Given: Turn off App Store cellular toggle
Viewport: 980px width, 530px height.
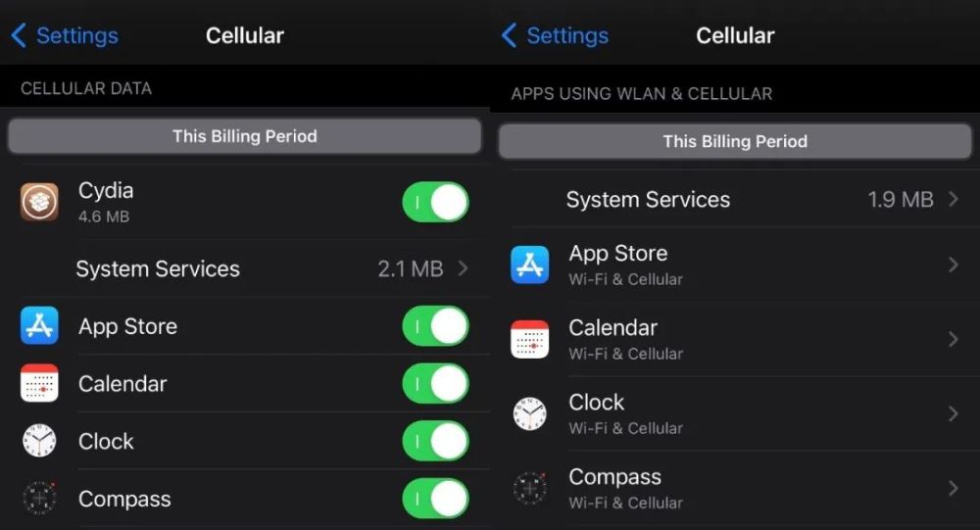Looking at the screenshot, I should pyautogui.click(x=436, y=325).
